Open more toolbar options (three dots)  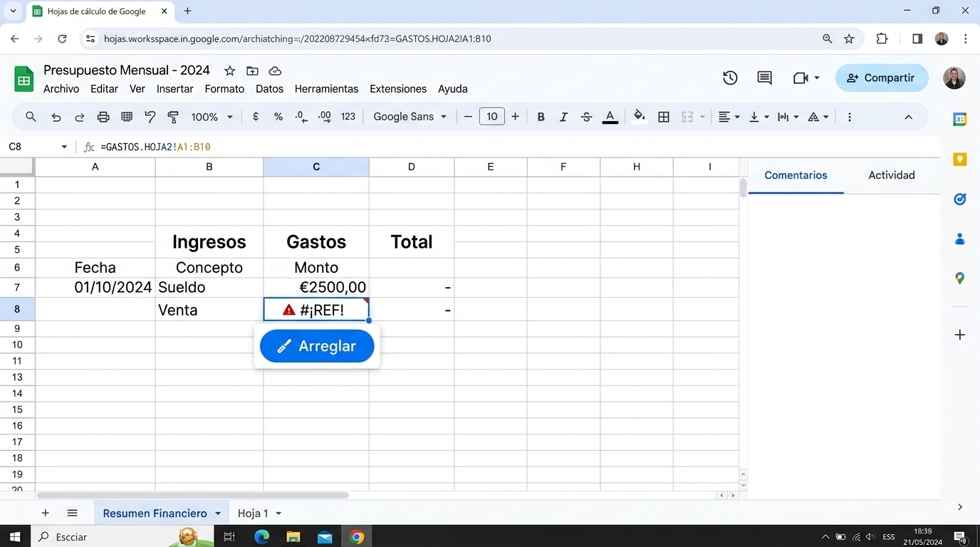pos(850,117)
